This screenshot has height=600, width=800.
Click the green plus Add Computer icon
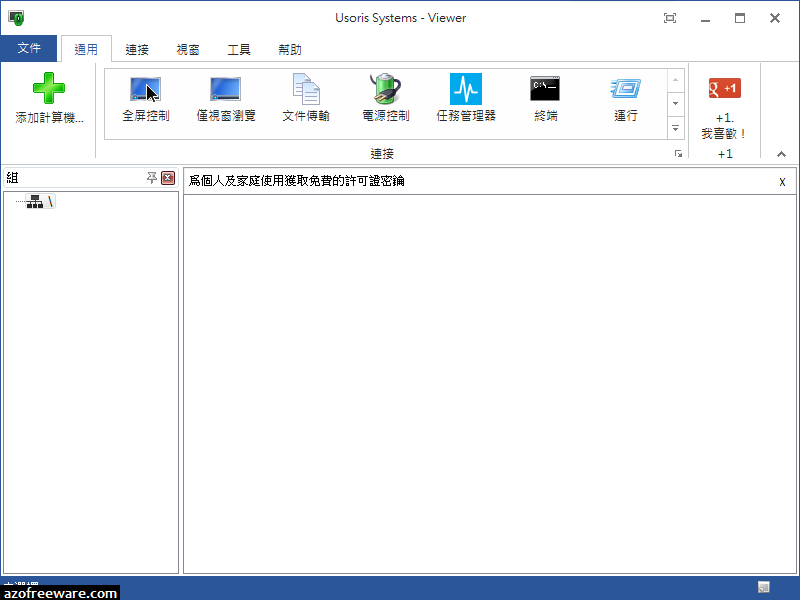pyautogui.click(x=48, y=88)
